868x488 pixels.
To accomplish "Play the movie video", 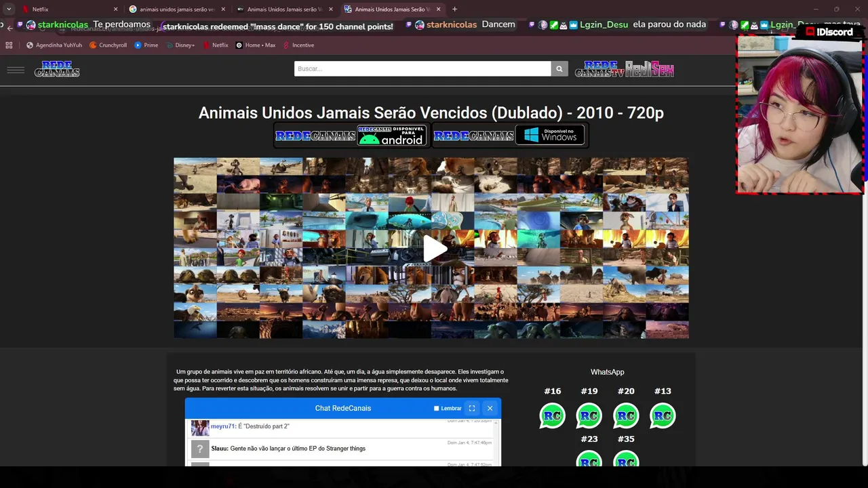I will point(435,248).
